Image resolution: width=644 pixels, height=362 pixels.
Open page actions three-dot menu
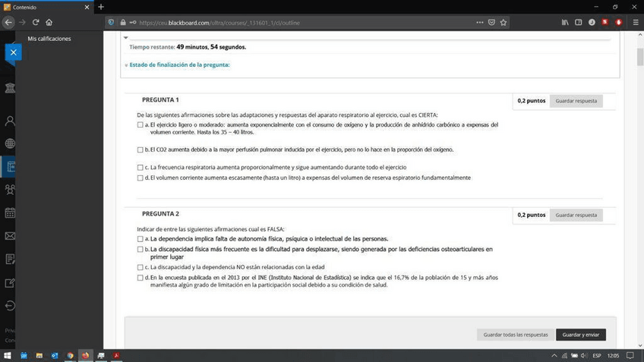(x=480, y=23)
